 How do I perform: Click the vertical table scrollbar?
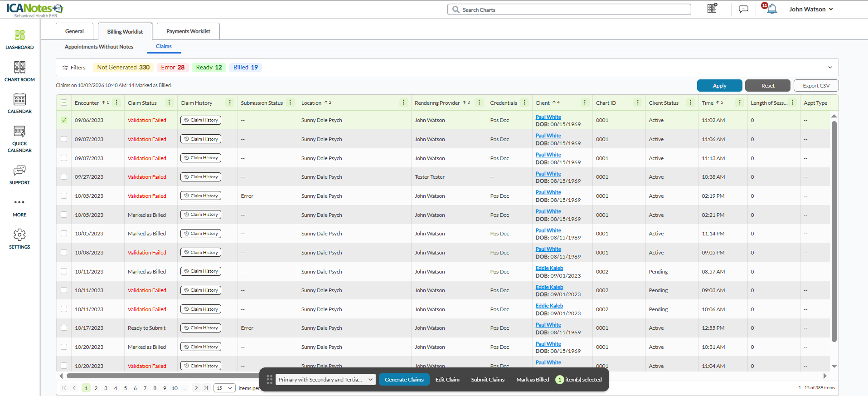point(834,231)
